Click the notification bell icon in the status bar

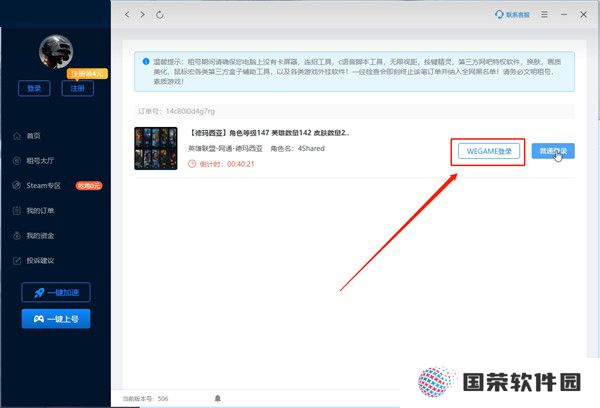tap(217, 398)
